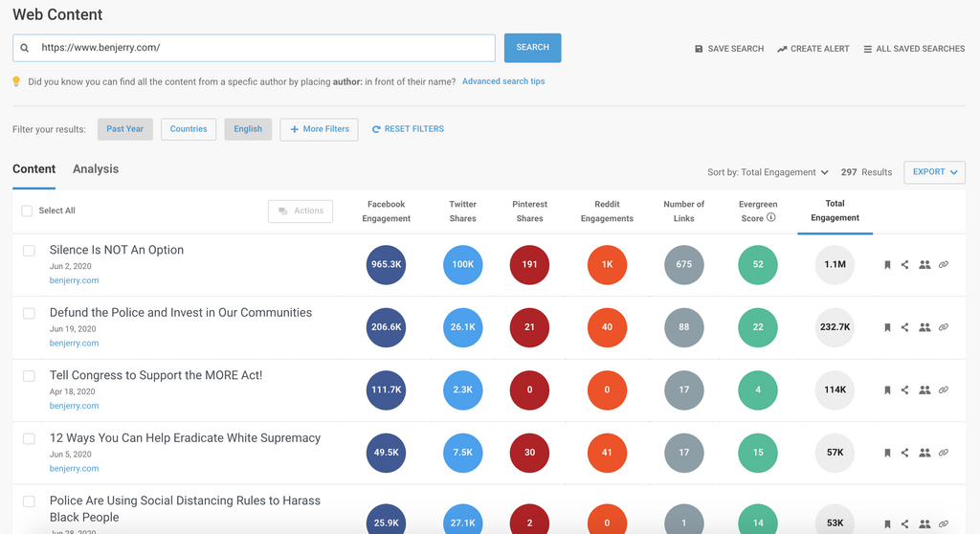This screenshot has height=534, width=980.
Task: Open All Saved Searches list icon
Action: (867, 49)
